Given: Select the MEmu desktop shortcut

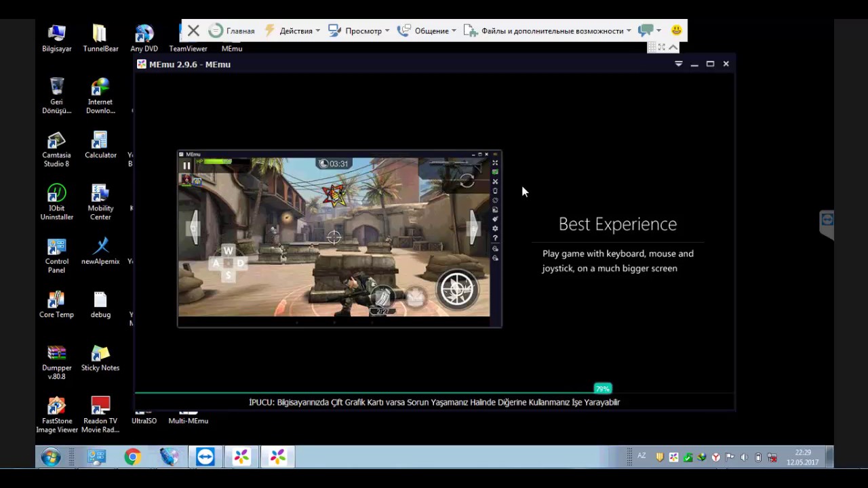Looking at the screenshot, I should pyautogui.click(x=231, y=48).
